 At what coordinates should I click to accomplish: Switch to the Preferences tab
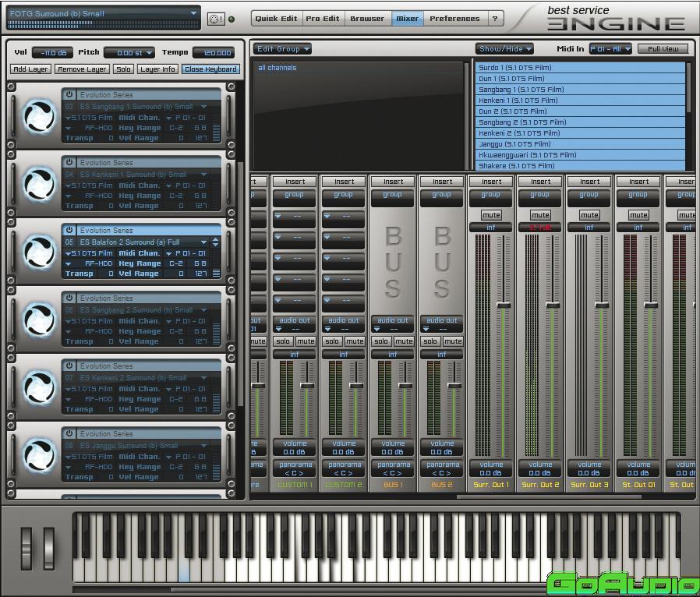click(x=454, y=18)
